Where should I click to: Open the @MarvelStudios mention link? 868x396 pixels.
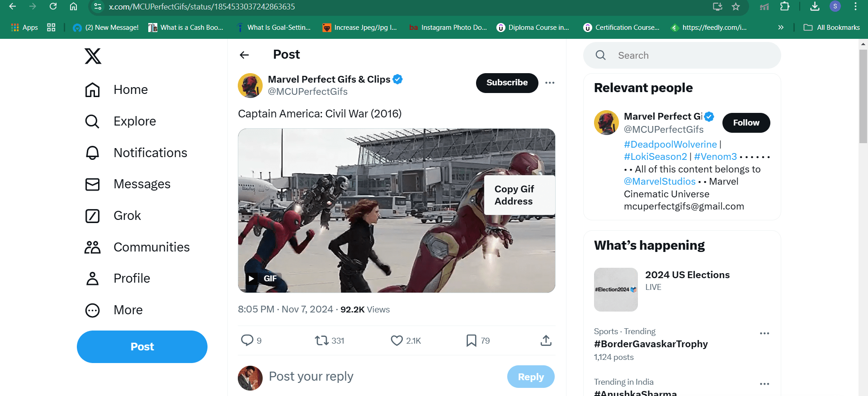click(x=660, y=182)
